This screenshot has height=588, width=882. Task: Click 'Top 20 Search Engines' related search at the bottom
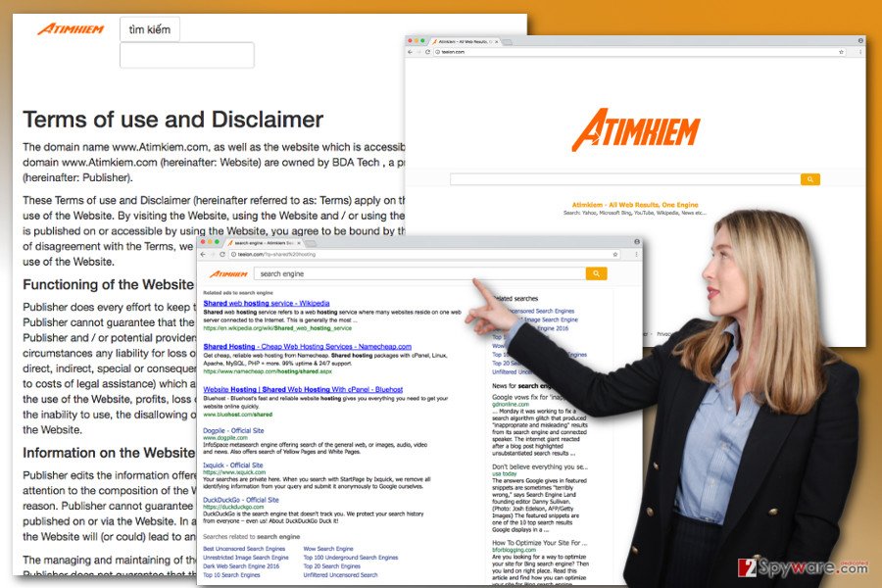point(331,566)
